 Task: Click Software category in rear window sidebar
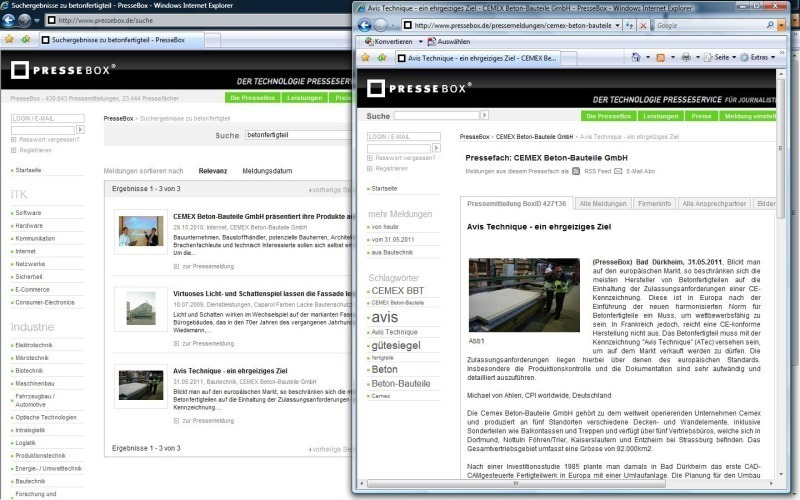click(28, 213)
